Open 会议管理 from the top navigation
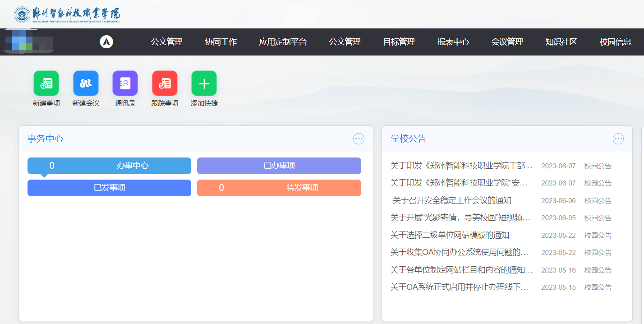Viewport: 644px width, 324px height. (507, 42)
